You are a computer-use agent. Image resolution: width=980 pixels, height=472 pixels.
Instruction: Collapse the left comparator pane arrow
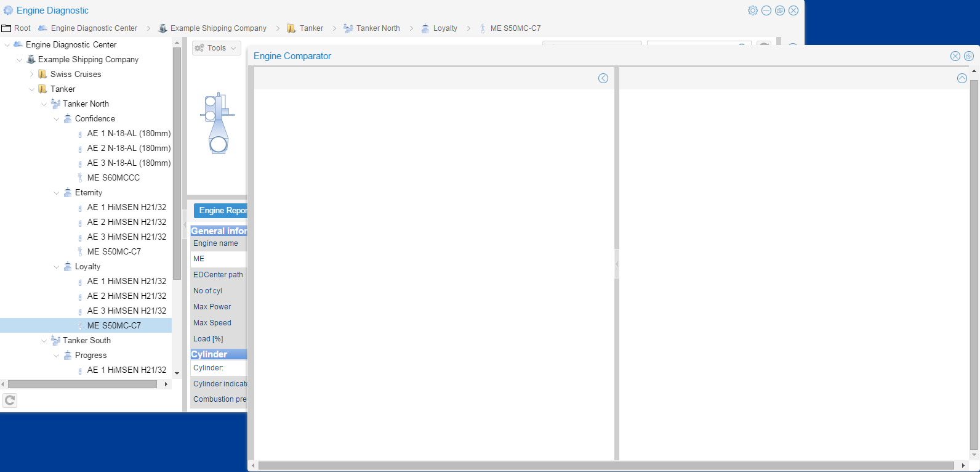[x=603, y=78]
